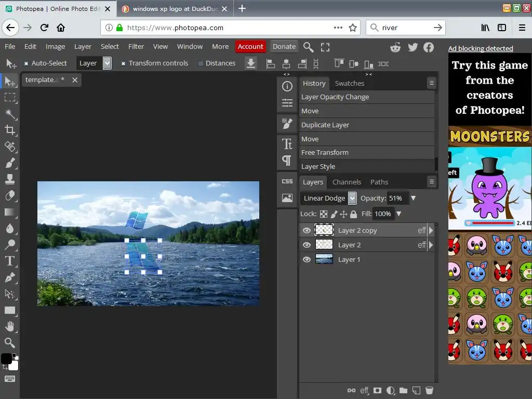This screenshot has height=399, width=532.
Task: Open the Brush settings panel icon
Action: point(287,124)
